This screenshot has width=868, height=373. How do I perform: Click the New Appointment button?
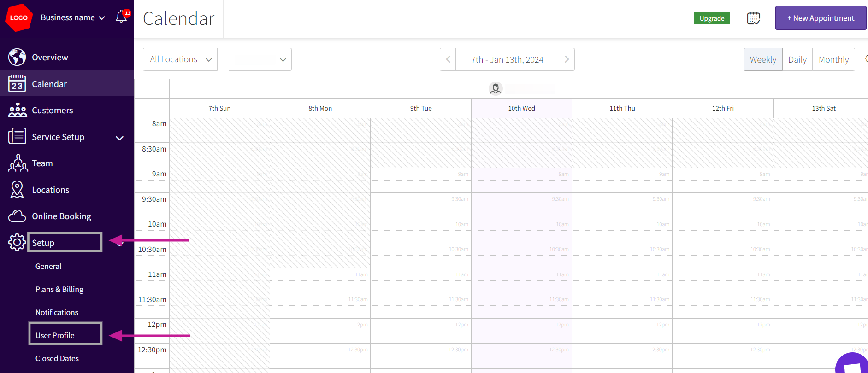click(x=821, y=18)
